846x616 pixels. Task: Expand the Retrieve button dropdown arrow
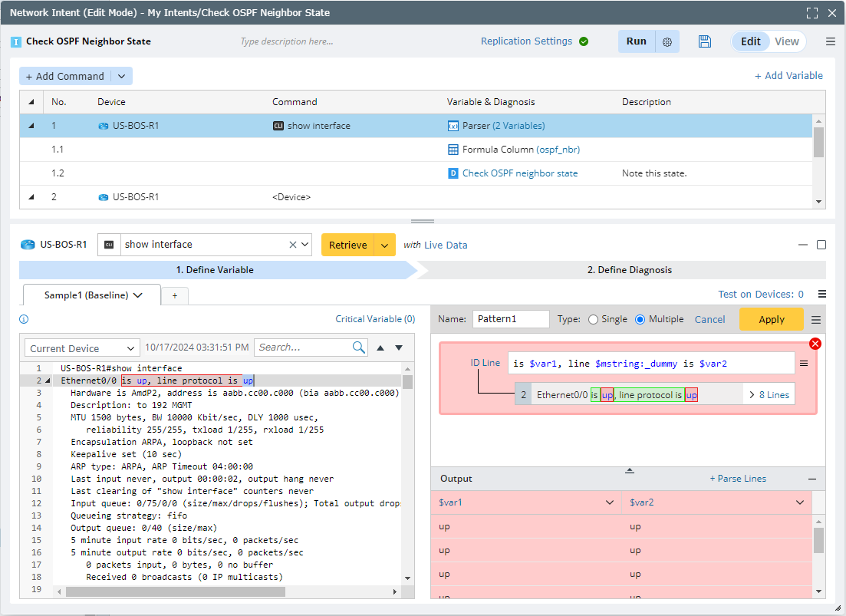click(x=384, y=245)
